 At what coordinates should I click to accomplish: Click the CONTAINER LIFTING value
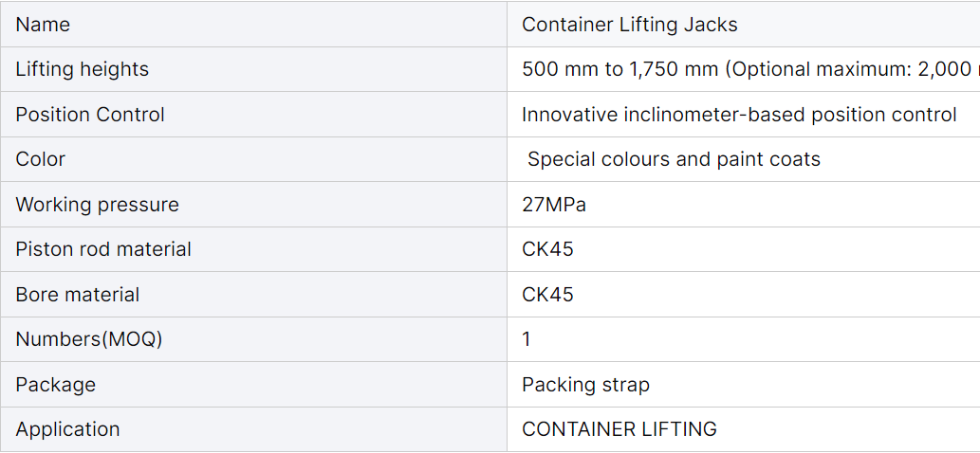pos(619,429)
